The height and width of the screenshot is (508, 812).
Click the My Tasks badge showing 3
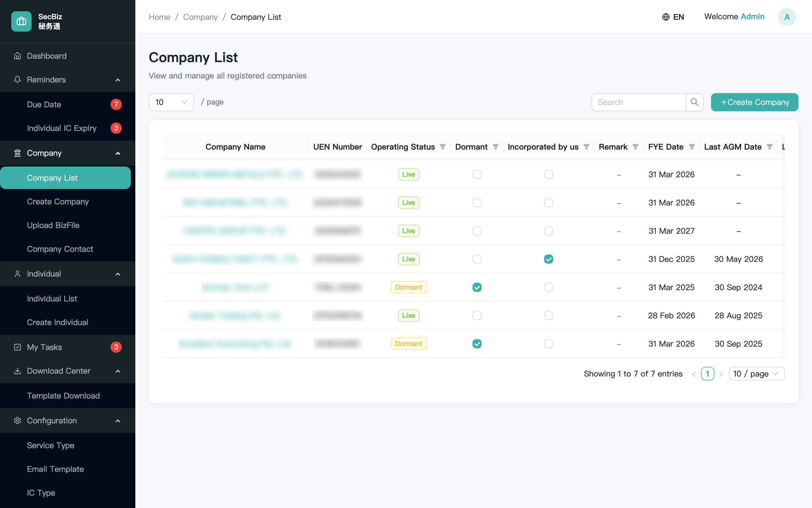point(116,347)
